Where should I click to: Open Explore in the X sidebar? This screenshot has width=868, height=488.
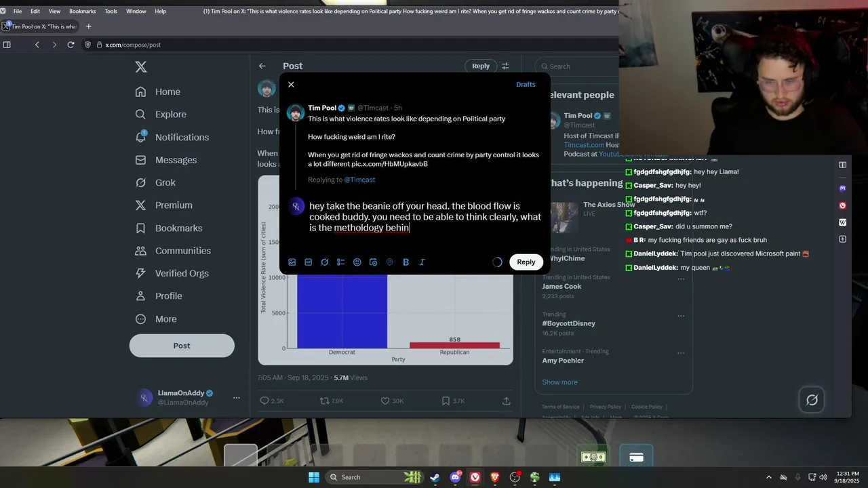click(x=161, y=115)
